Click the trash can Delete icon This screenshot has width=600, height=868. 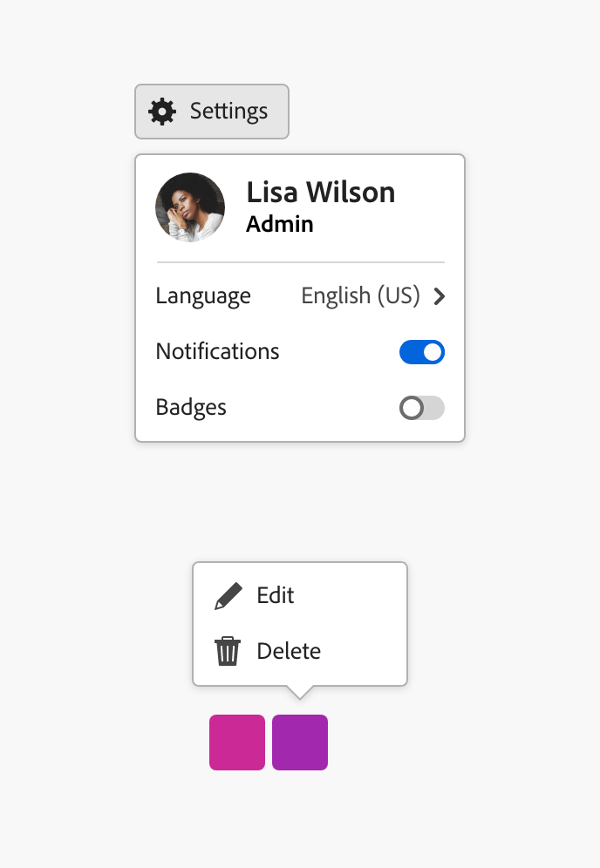tap(227, 650)
